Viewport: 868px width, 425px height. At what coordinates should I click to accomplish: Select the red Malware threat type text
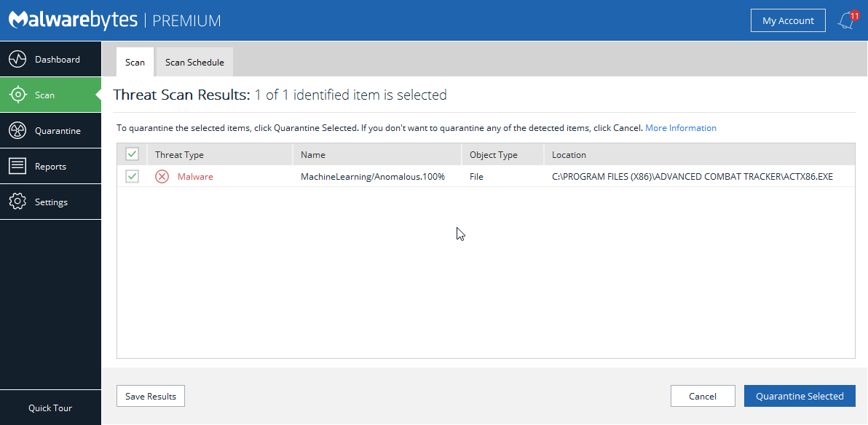(195, 177)
